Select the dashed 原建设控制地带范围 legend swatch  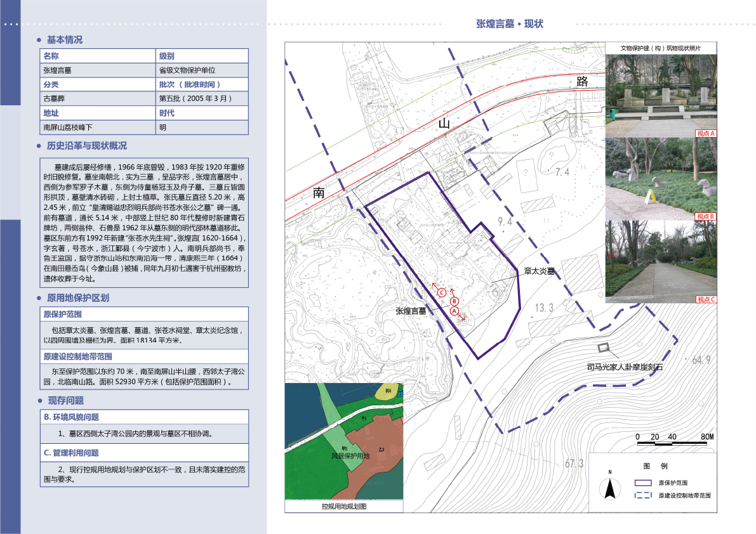pyautogui.click(x=643, y=495)
